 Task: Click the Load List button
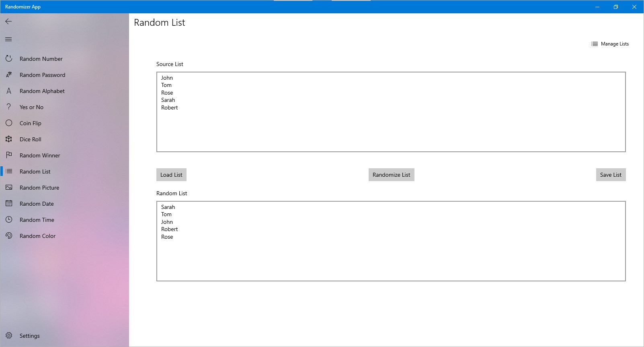(x=172, y=175)
